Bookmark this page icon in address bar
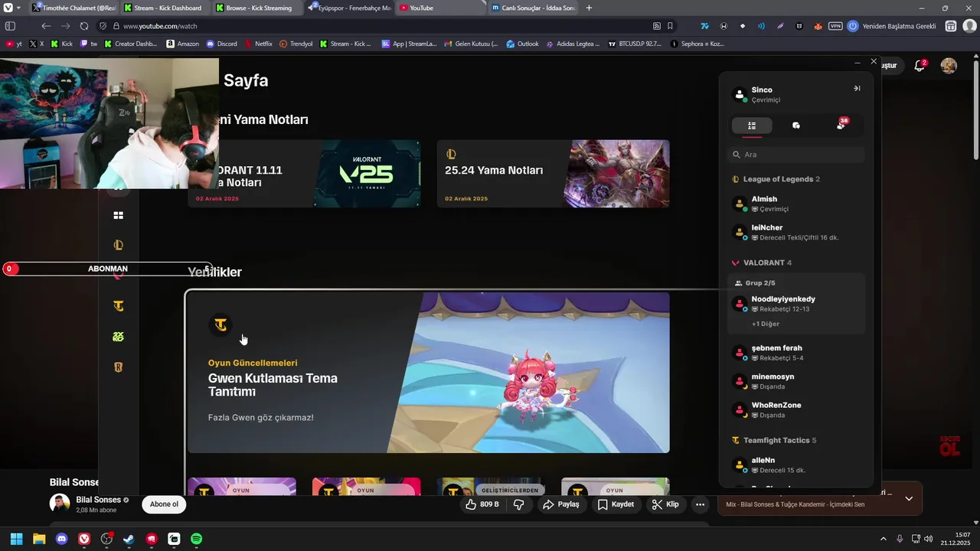 pos(671,26)
